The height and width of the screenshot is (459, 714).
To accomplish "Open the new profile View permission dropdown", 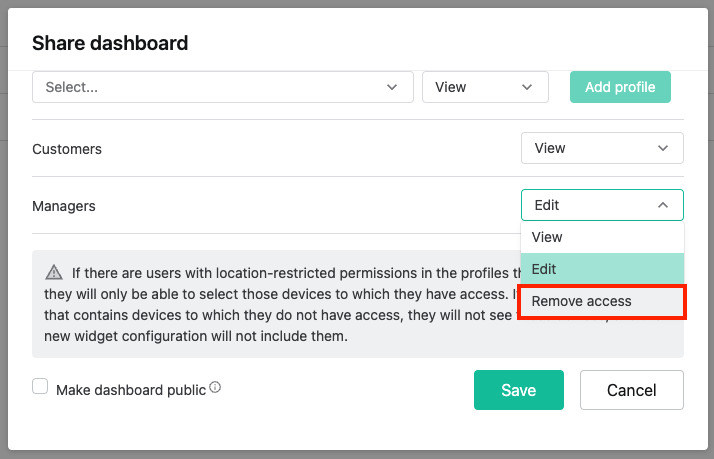I will pyautogui.click(x=484, y=87).
